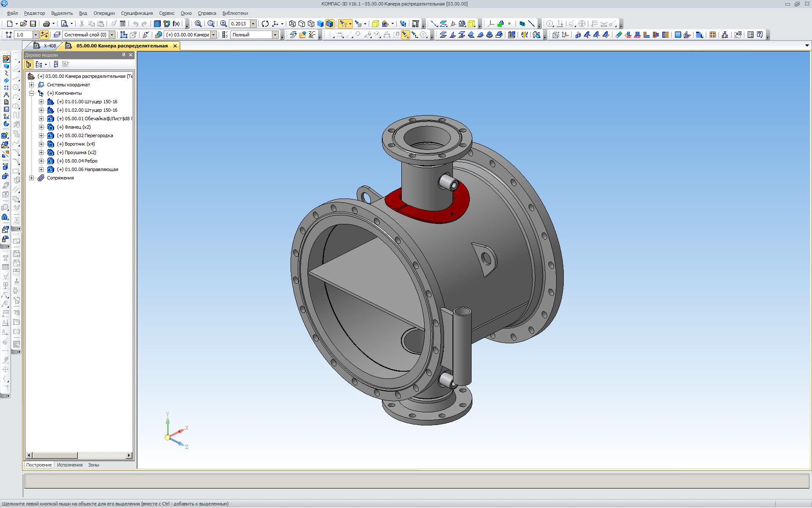Click the New document icon
812x508 pixels.
click(x=9, y=24)
